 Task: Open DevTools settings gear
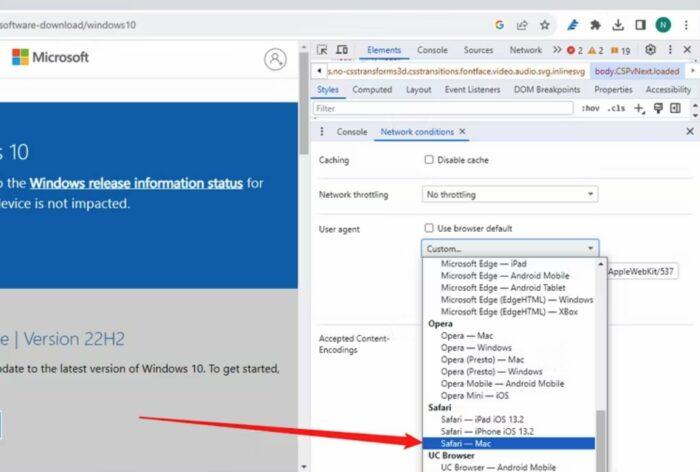(x=650, y=50)
